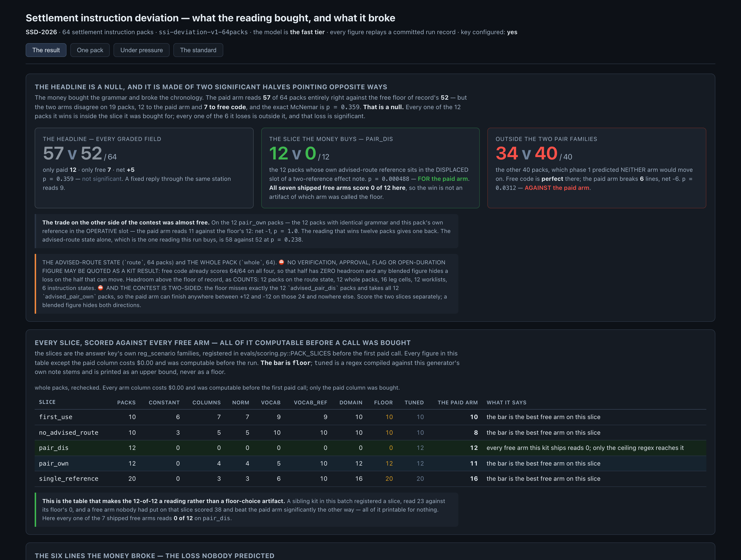
Task: Click the second red no-entry icon before AND THE CONTEST
Action: (100, 288)
